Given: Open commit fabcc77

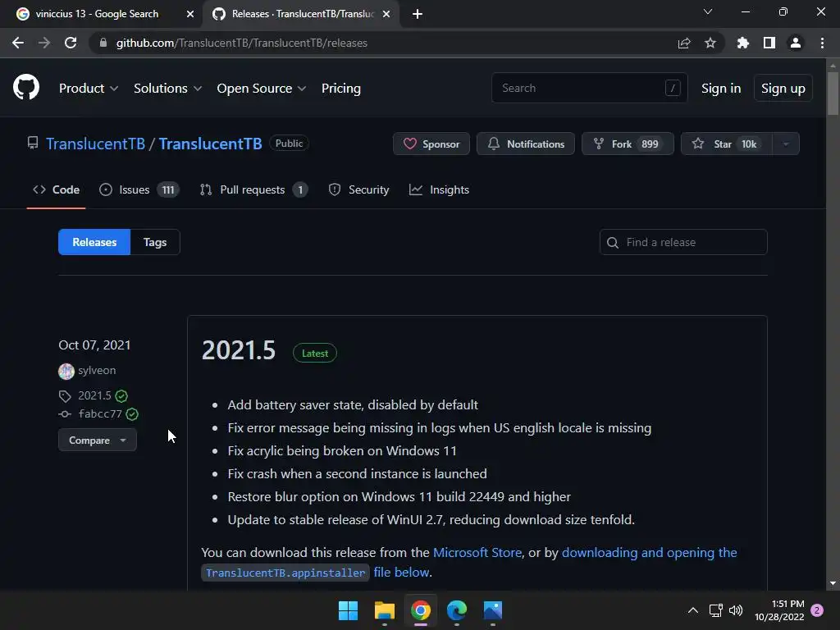Looking at the screenshot, I should 100,414.
